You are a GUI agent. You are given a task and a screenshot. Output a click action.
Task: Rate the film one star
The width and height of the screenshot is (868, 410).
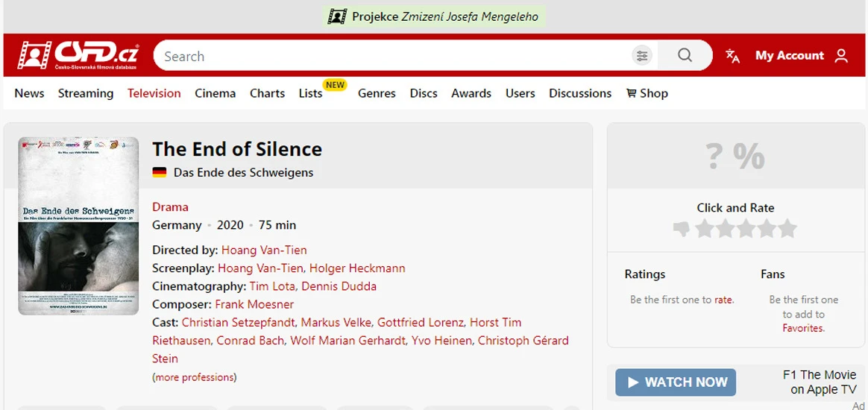704,229
